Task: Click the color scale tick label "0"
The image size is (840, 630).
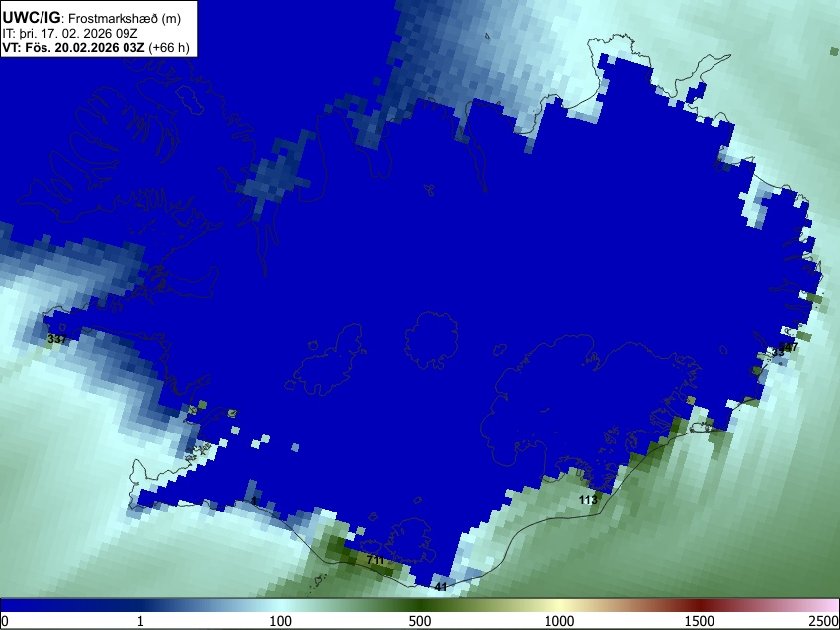Action: 4,621
